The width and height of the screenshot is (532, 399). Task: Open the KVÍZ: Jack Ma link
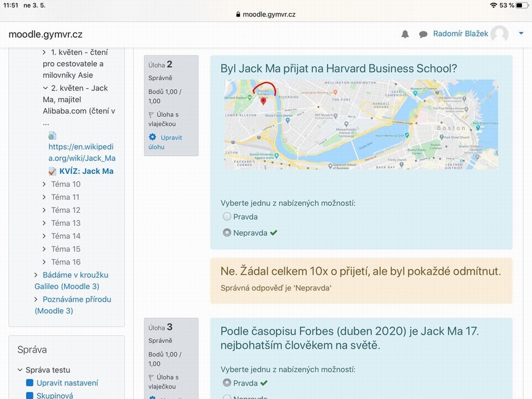pyautogui.click(x=86, y=171)
